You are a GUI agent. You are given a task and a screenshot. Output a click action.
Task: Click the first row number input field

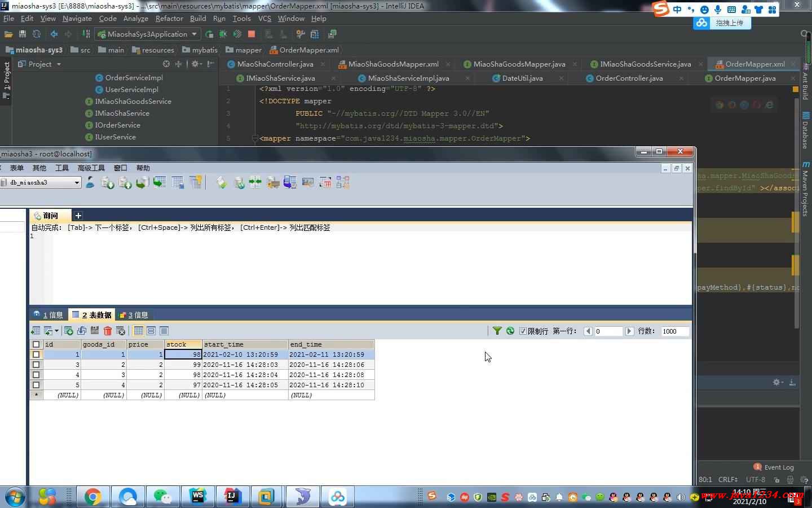point(608,331)
